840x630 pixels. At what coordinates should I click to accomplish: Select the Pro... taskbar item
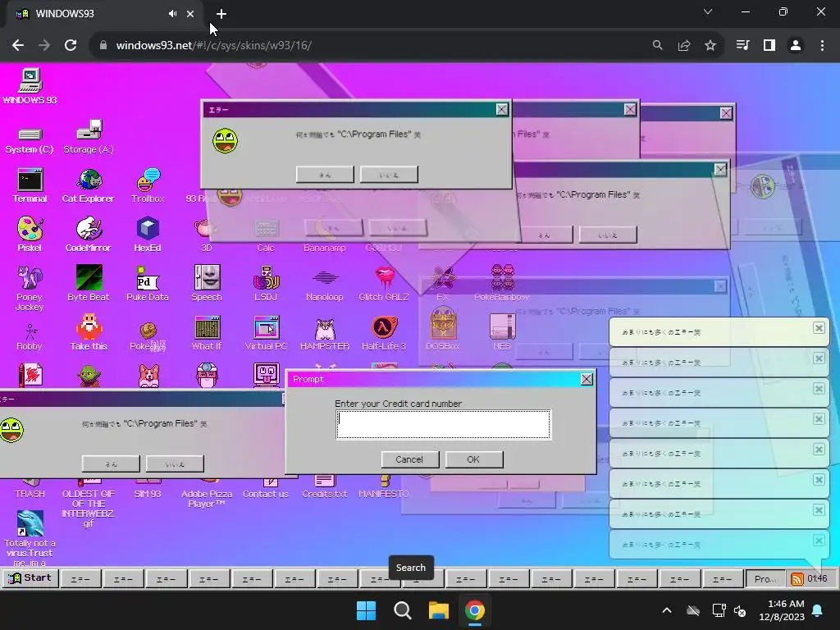(x=765, y=578)
